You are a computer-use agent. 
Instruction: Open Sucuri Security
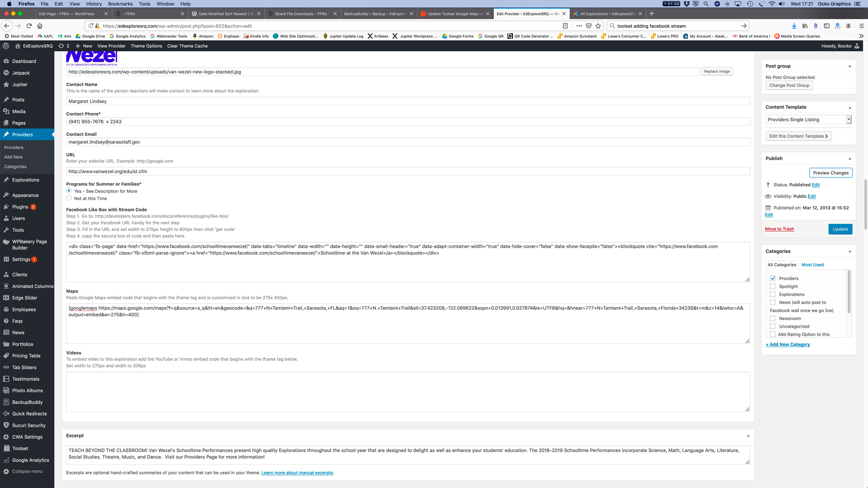(29, 426)
